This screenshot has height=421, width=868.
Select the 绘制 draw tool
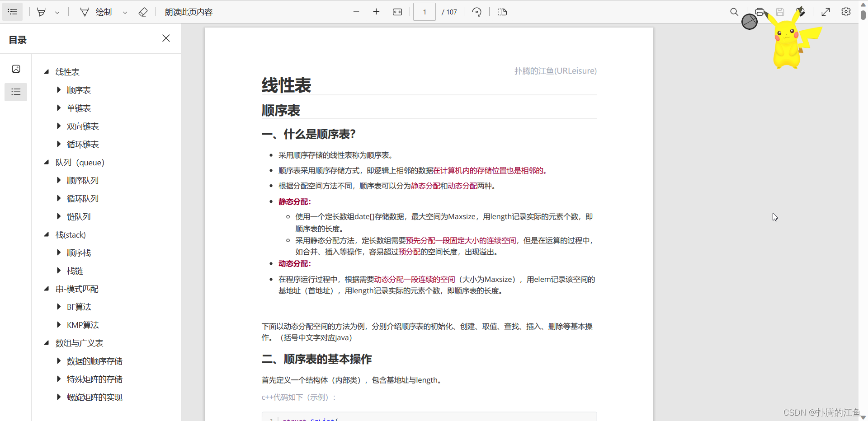coord(96,12)
